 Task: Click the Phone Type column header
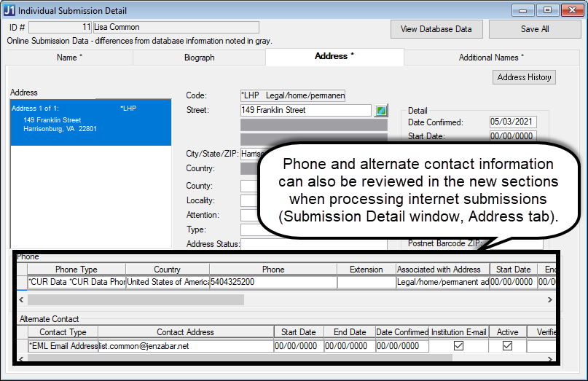(76, 270)
